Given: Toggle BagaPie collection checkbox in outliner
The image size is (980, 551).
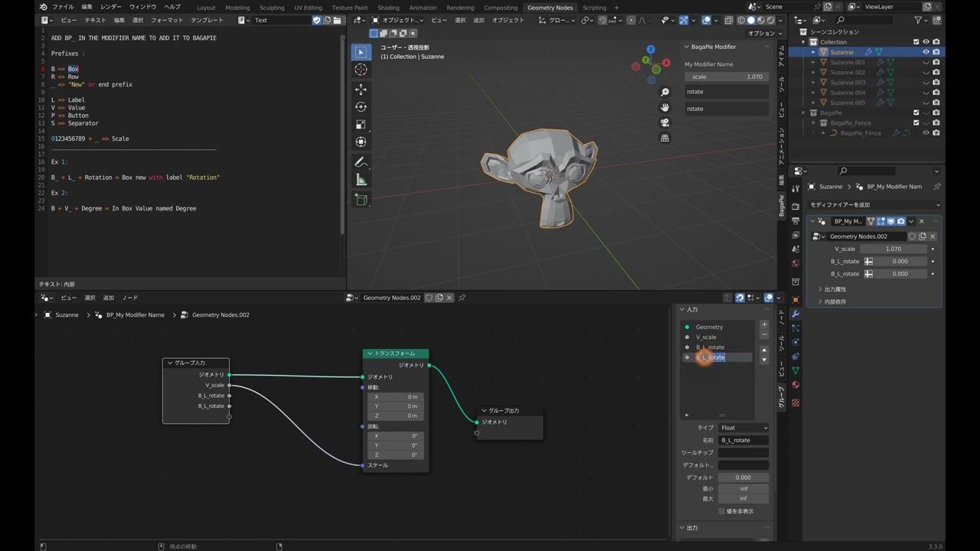Looking at the screenshot, I should pyautogui.click(x=916, y=112).
